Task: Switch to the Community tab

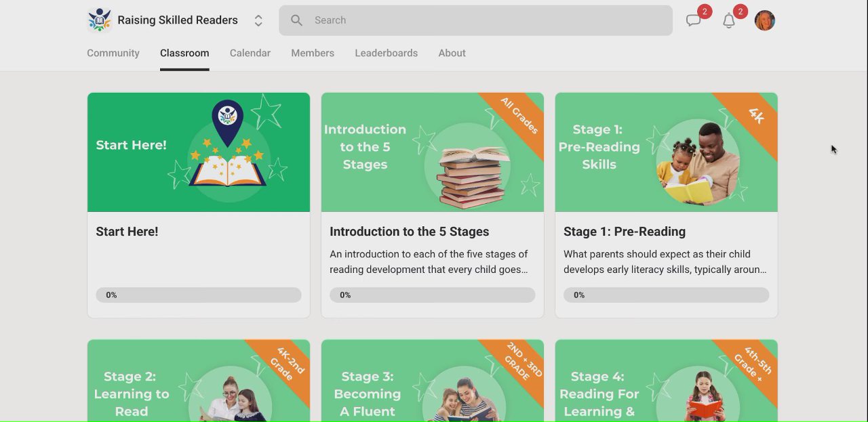Action: tap(113, 53)
